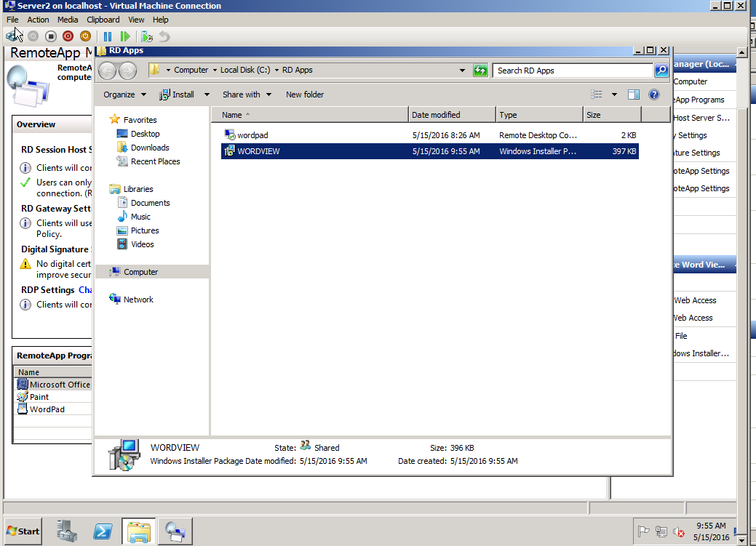Select Downloads in navigation pane
This screenshot has width=756, height=546.
pos(150,148)
